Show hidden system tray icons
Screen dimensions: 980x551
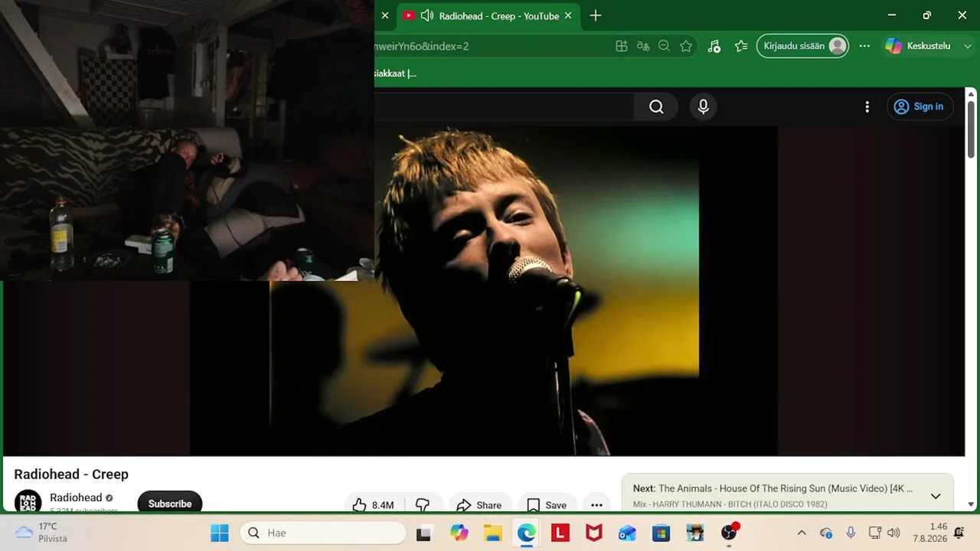pos(802,533)
